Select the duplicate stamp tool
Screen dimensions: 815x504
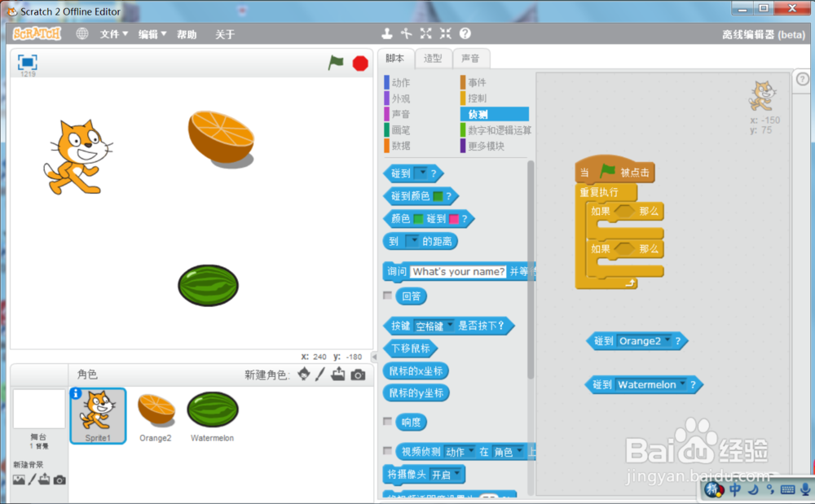click(386, 33)
